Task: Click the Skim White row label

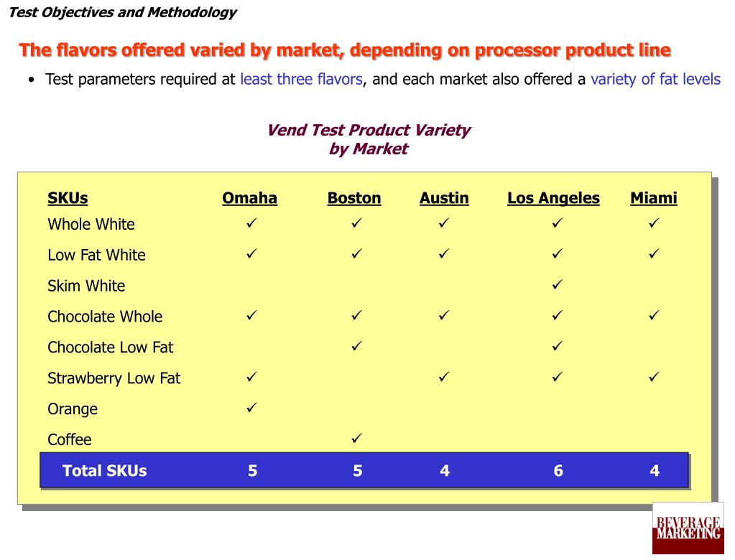Action: (x=86, y=286)
